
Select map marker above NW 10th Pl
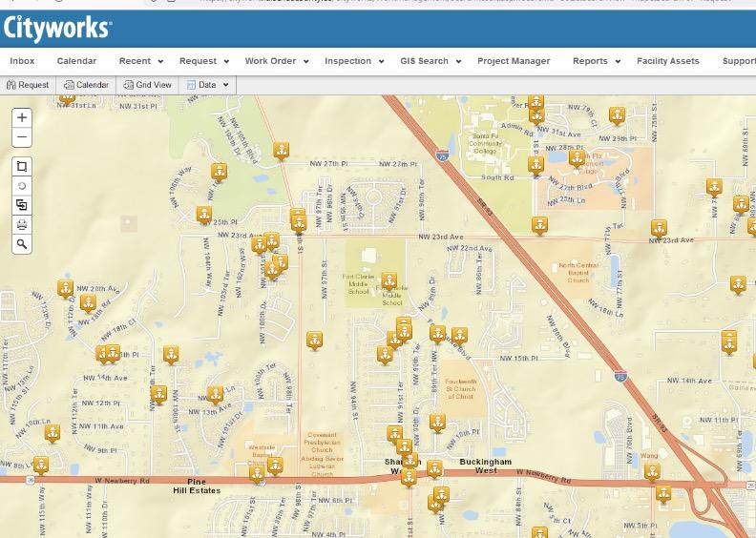[x=437, y=423]
